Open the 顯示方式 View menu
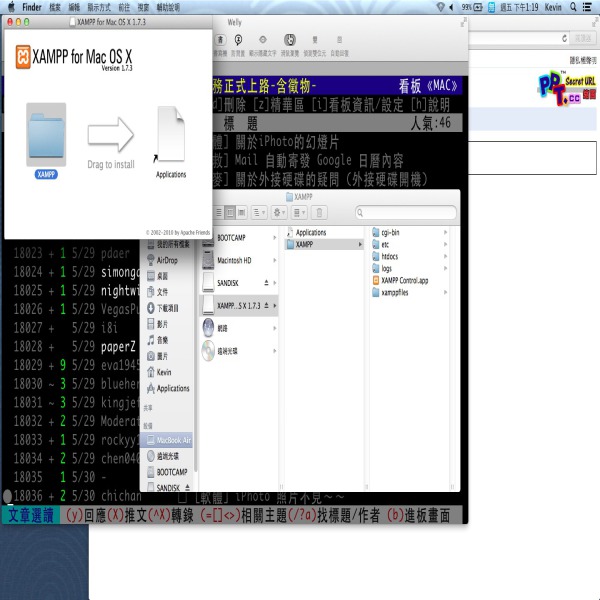Image resolution: width=600 pixels, height=600 pixels. click(99, 7)
